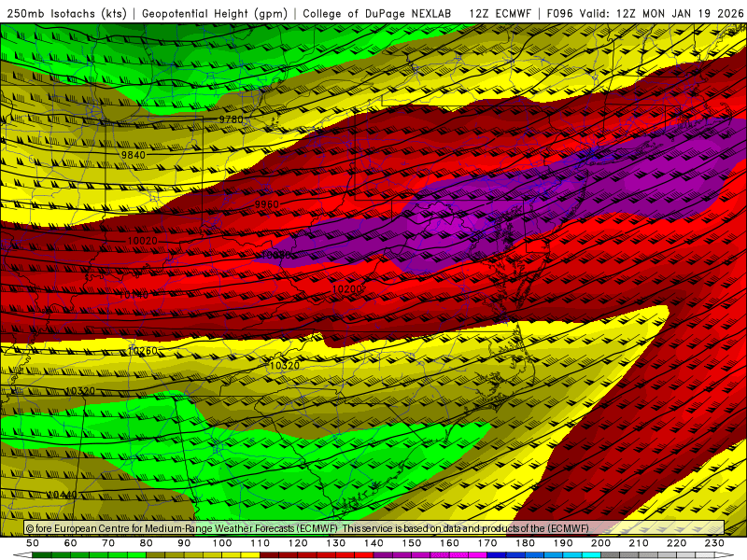
Task: Click the 140 value on color scale
Action: click(374, 543)
